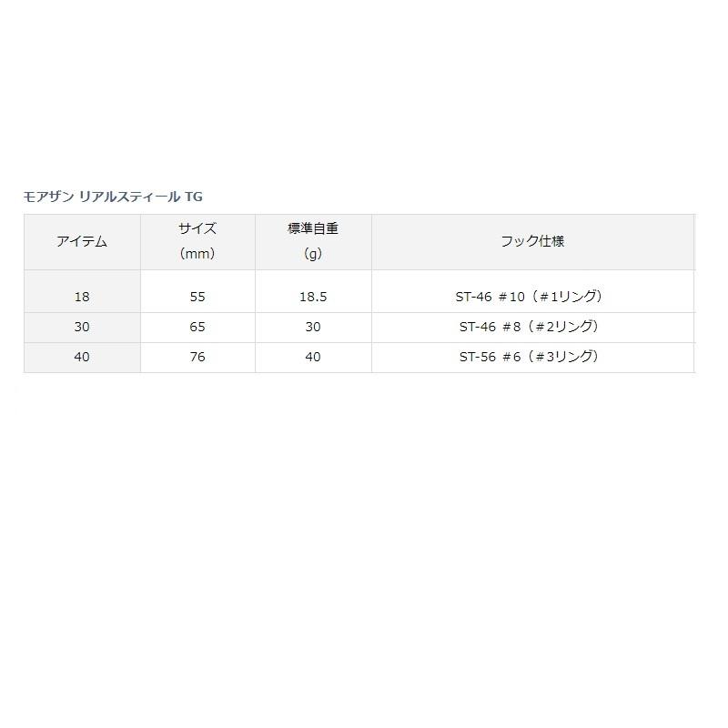The width and height of the screenshot is (728, 728).
Task: Select the フック仕様 column header
Action: (532, 242)
